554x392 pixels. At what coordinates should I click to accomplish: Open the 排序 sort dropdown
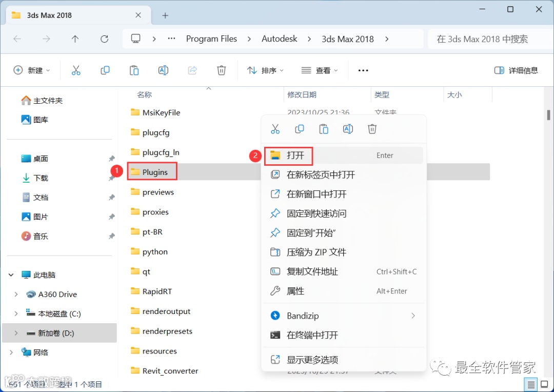(x=265, y=70)
